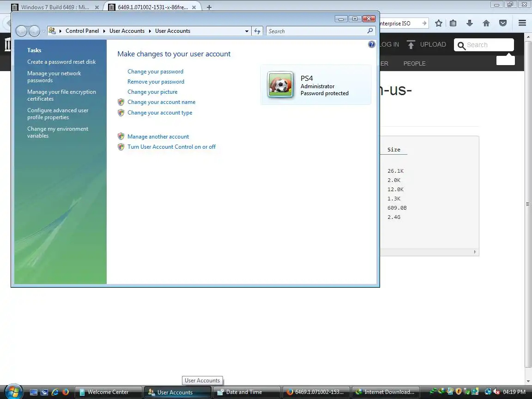Click the PS4 soccer ball account picture
Viewport: 532px width, 399px height.
click(280, 85)
